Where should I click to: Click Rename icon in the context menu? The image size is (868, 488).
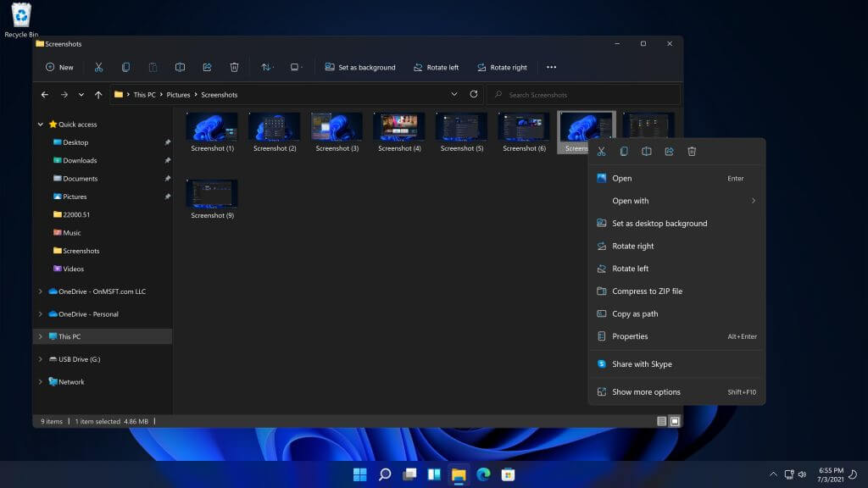(647, 152)
